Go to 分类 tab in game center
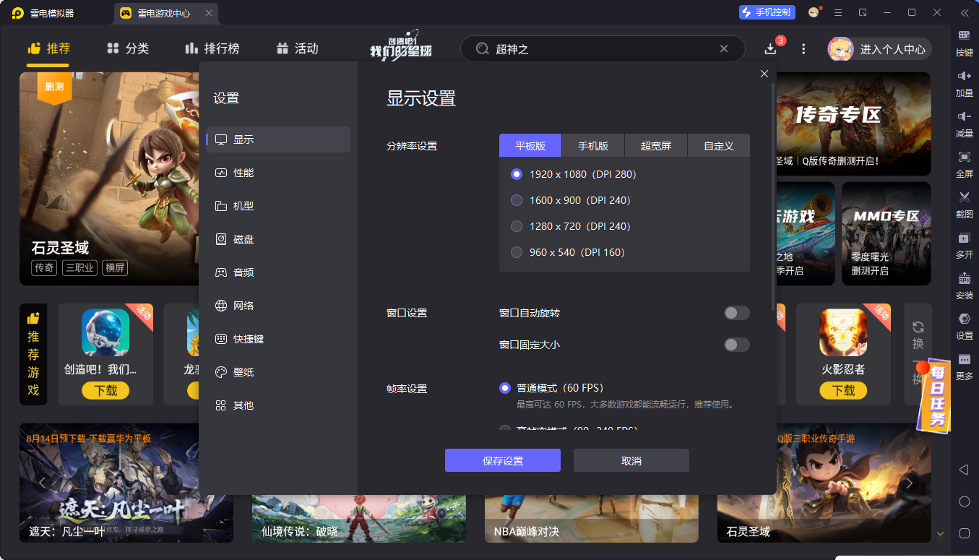979x560 pixels. click(127, 48)
